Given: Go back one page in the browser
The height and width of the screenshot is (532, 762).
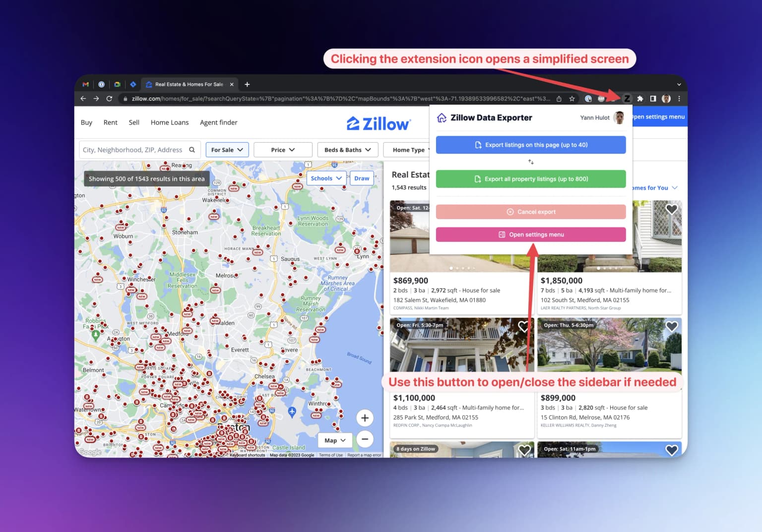Looking at the screenshot, I should point(83,99).
